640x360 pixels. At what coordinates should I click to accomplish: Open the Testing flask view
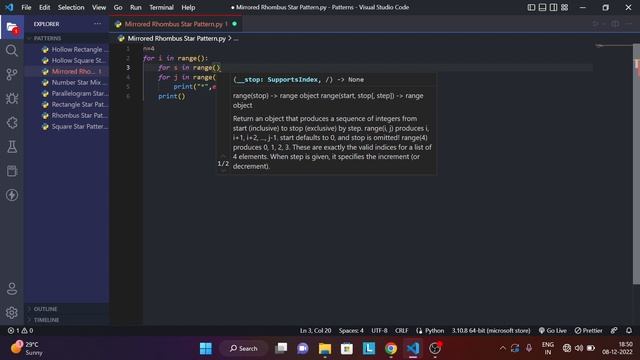coord(12,147)
